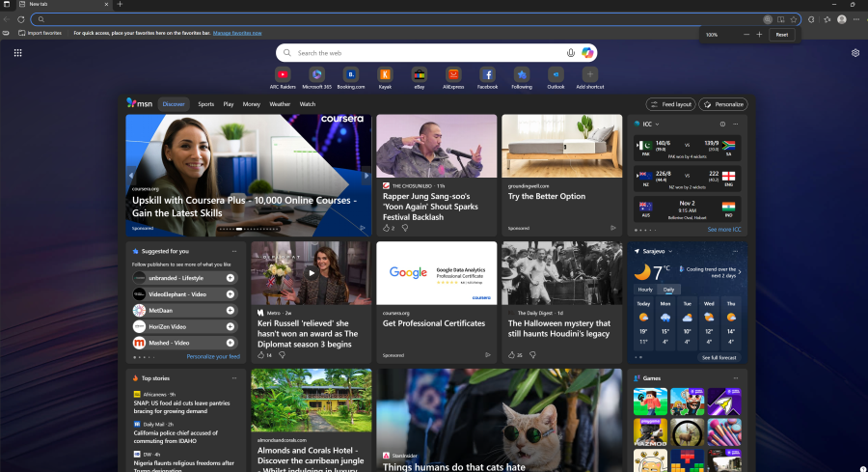Click the zoom magnifier icon in address bar
Screen dimensions: 868x472
768,19
